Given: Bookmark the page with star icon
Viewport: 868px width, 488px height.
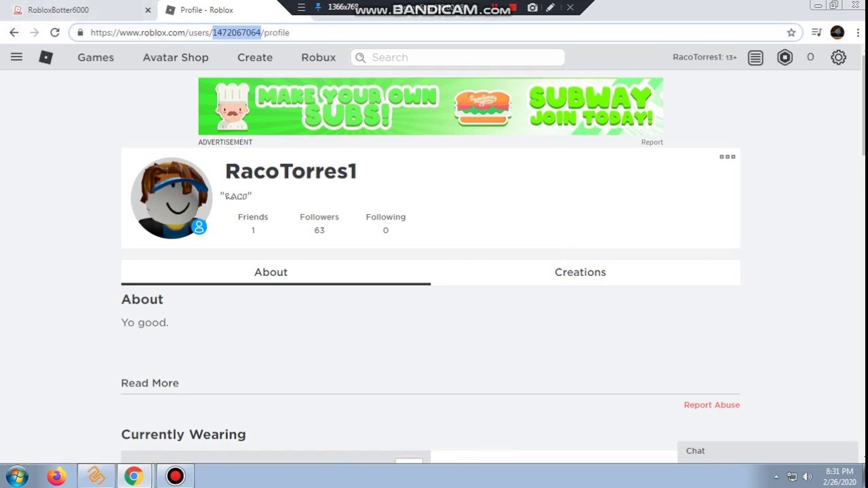Looking at the screenshot, I should pyautogui.click(x=791, y=33).
